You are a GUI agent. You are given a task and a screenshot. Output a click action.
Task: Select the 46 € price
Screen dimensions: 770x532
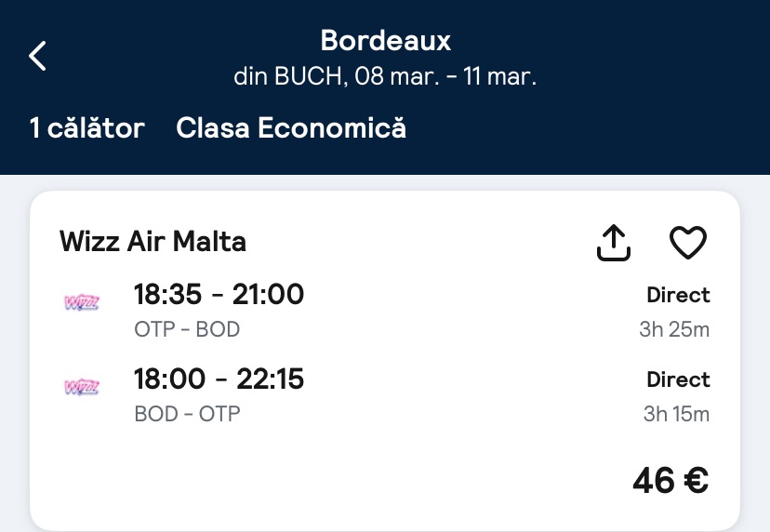coord(670,480)
